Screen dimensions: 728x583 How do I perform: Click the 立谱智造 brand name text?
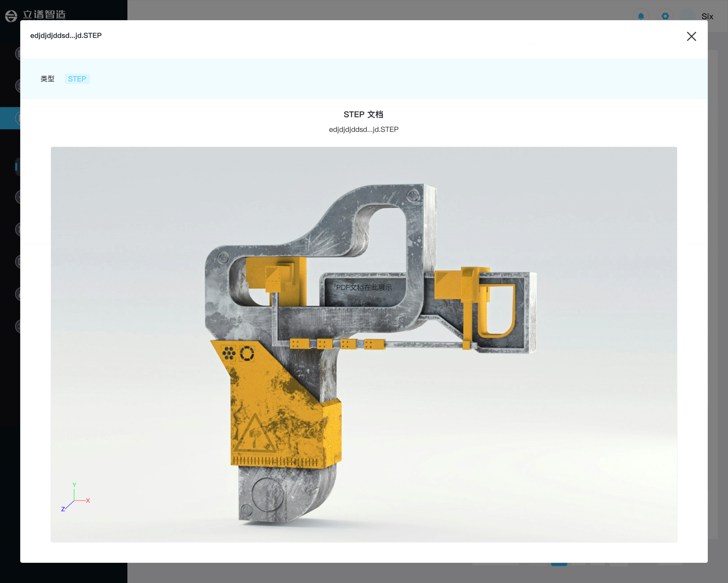[44, 14]
